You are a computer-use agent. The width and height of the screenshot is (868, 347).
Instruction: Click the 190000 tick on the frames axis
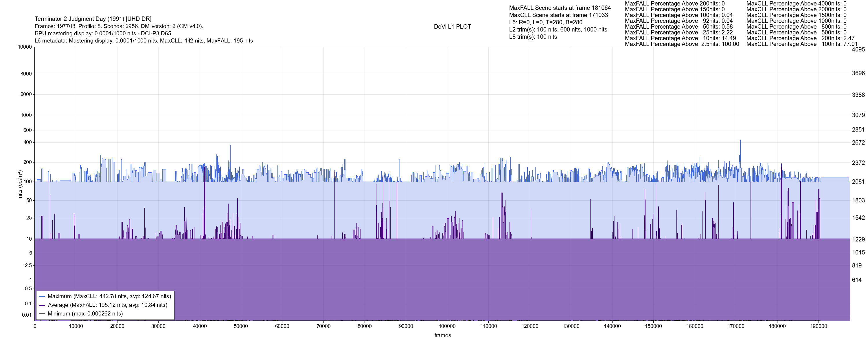(x=819, y=326)
